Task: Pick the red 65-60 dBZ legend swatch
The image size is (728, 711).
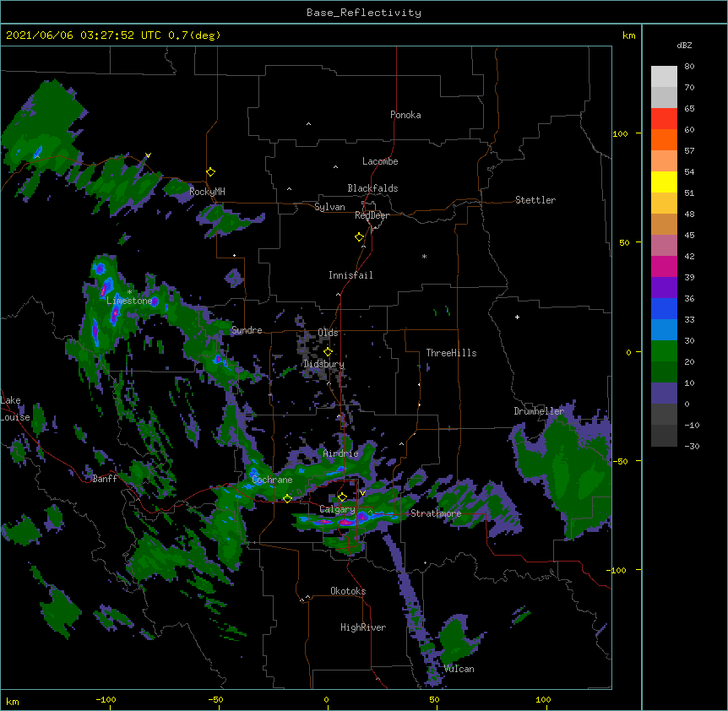Action: [664, 119]
